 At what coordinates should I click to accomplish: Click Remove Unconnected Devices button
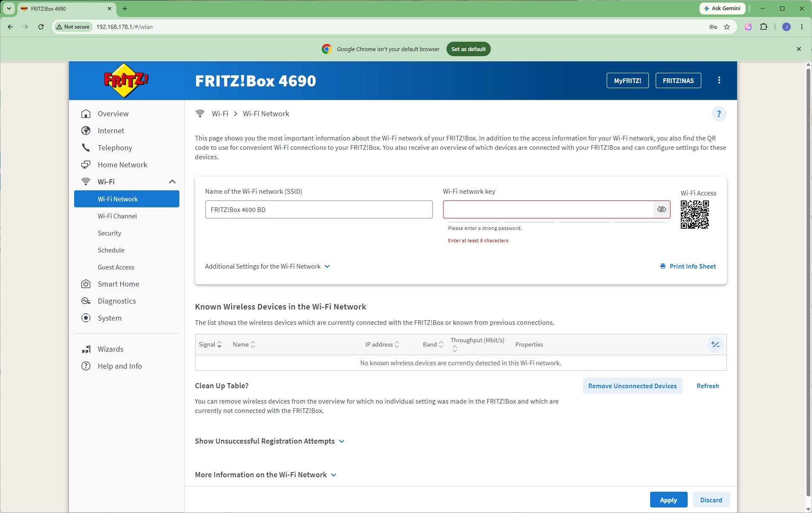(x=632, y=386)
